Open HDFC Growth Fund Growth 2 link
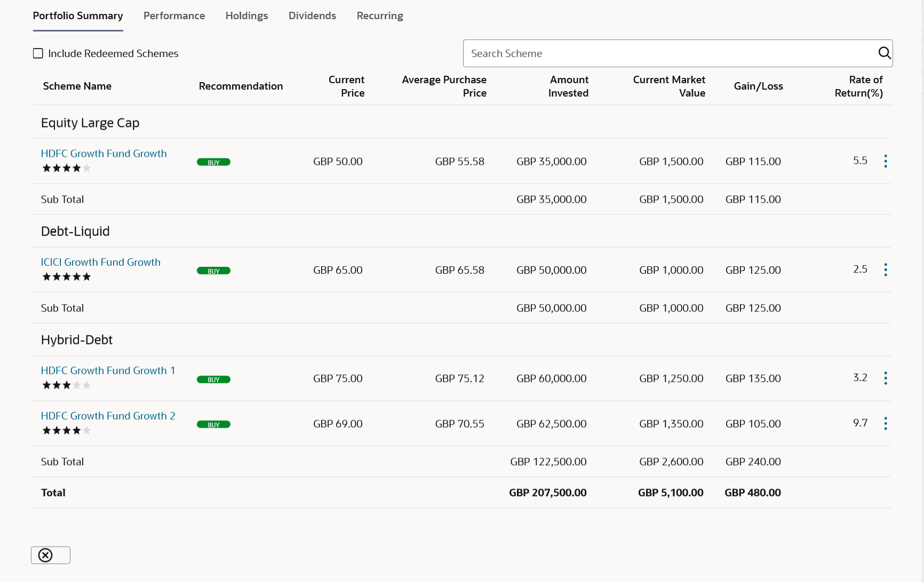This screenshot has height=582, width=924. coord(108,416)
